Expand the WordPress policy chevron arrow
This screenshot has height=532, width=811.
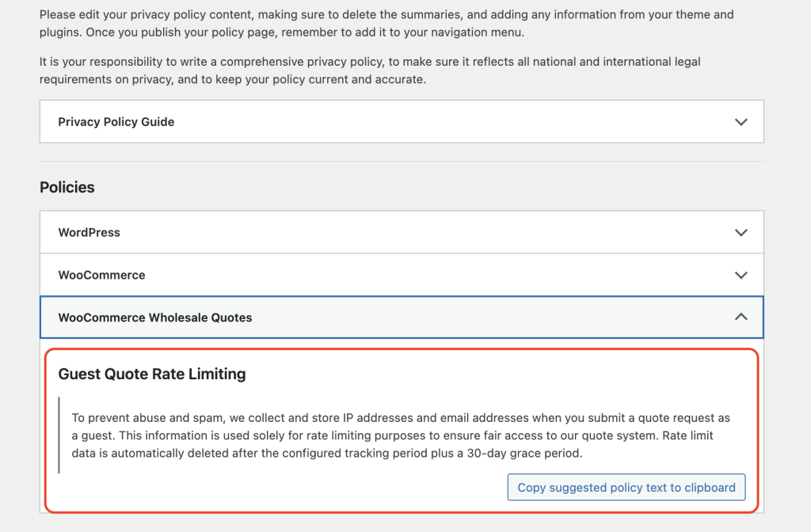[741, 233]
